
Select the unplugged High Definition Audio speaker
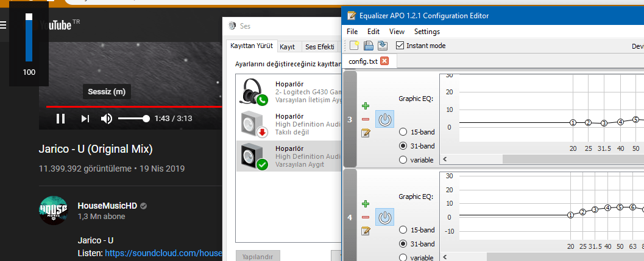[x=288, y=124]
